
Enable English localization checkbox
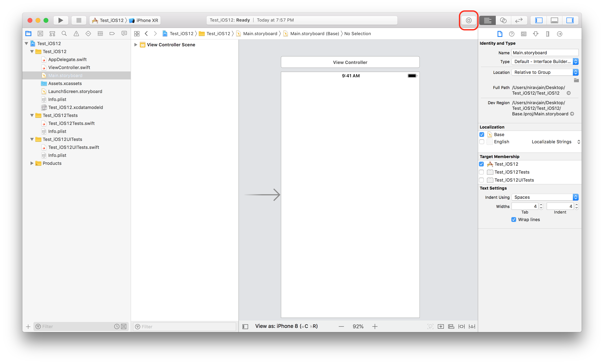coord(482,142)
